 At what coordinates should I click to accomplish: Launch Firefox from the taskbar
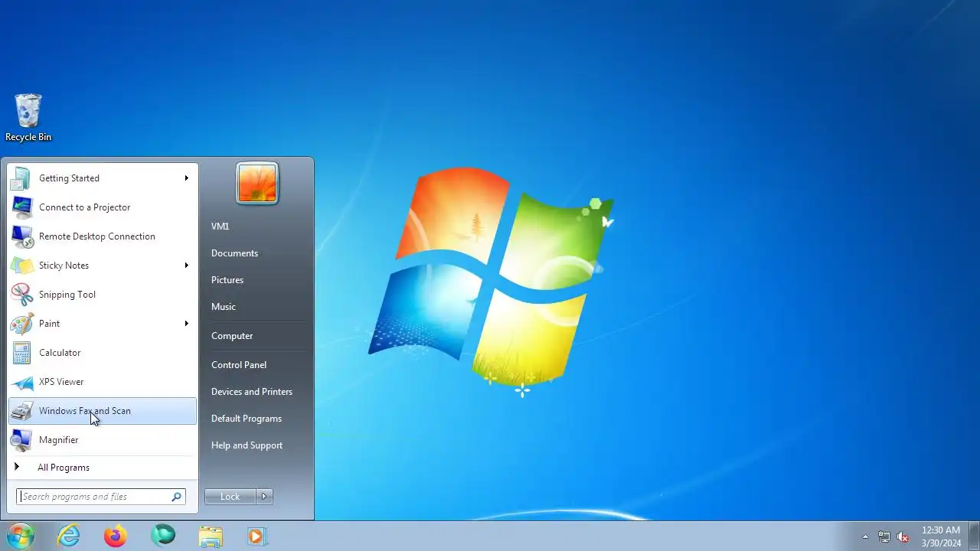[116, 536]
